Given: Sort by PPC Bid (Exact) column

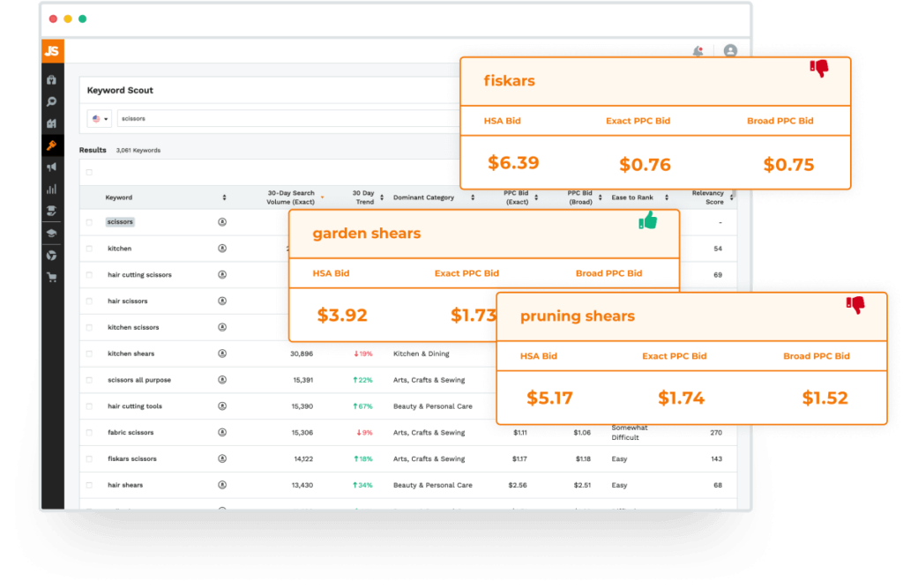Looking at the screenshot, I should 536,197.
